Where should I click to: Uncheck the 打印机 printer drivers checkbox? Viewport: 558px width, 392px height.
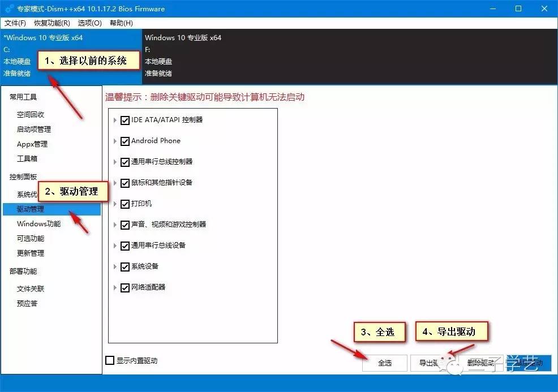125,204
